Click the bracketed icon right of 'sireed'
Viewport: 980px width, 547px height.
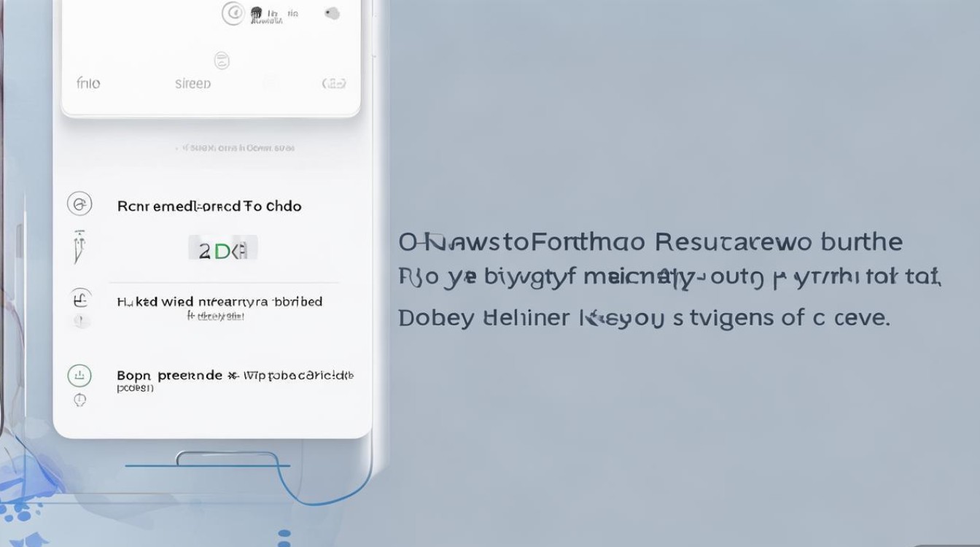334,84
